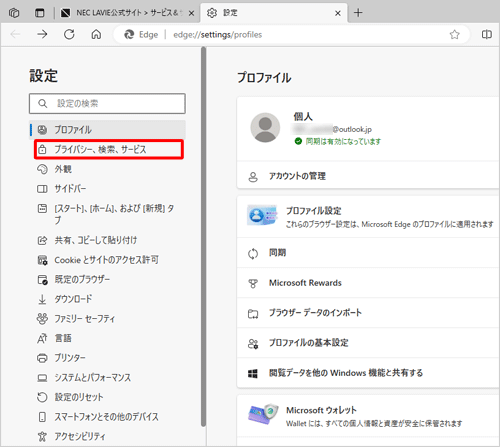Close the NEC LAVIE tab
This screenshot has width=500, height=447.
pos(191,13)
